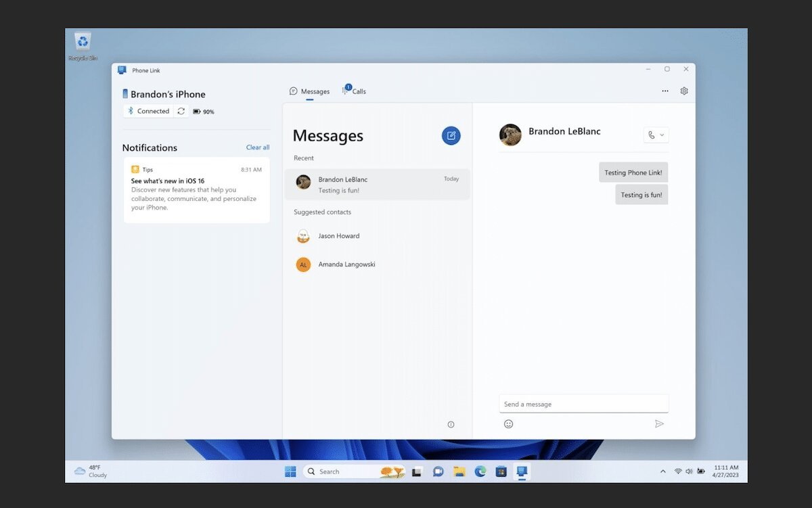Screen dimensions: 812x508
Task: Select suggested contact Jason Howard
Action: (x=338, y=236)
